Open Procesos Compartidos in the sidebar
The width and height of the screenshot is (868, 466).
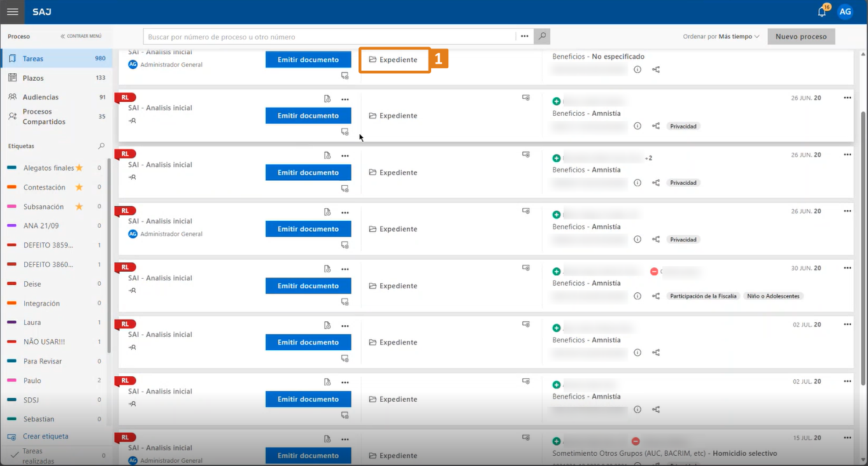point(56,117)
